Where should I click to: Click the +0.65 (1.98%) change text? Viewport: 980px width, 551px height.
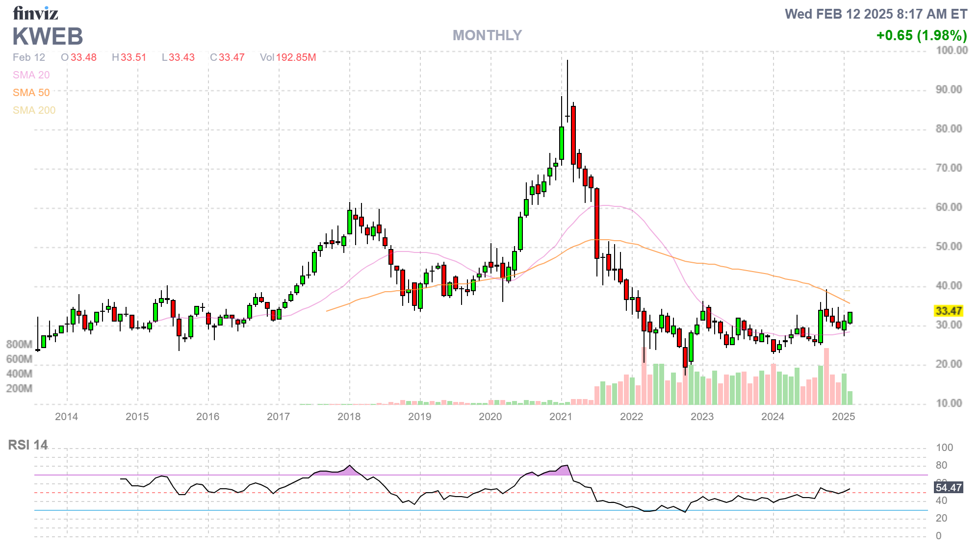(x=921, y=35)
